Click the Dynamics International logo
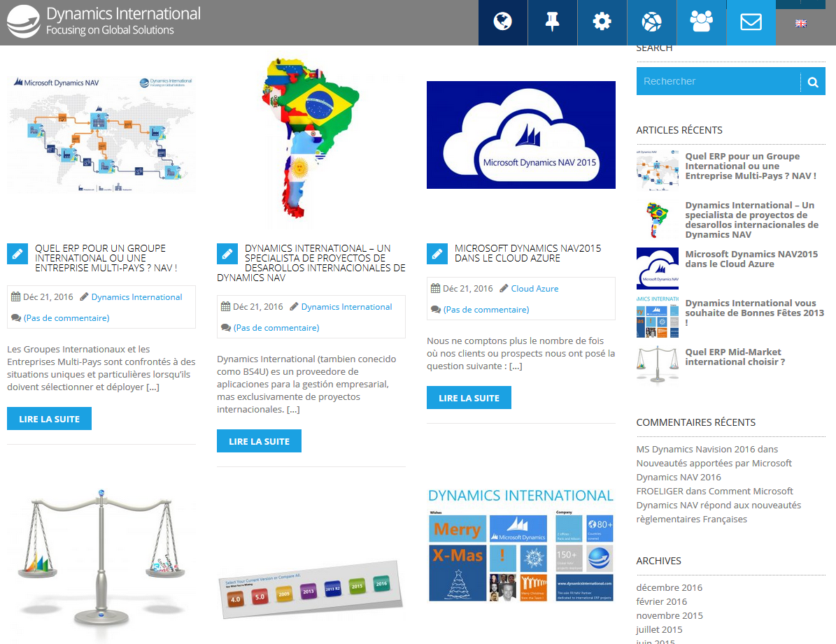Viewport: 836px width, 644px height. (x=104, y=21)
